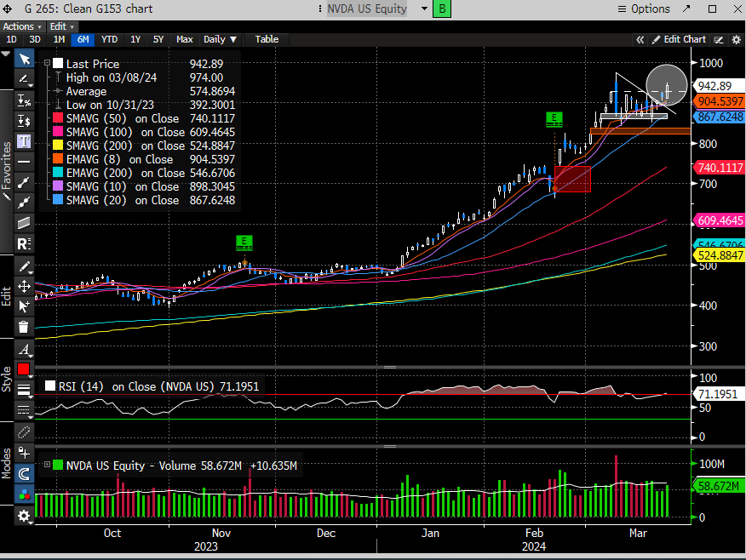Select the pointer arrow tool
The height and width of the screenshot is (560, 746).
(24, 60)
